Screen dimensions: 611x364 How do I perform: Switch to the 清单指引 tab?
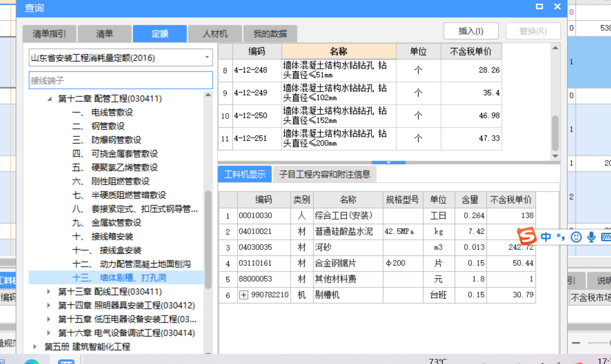point(49,34)
